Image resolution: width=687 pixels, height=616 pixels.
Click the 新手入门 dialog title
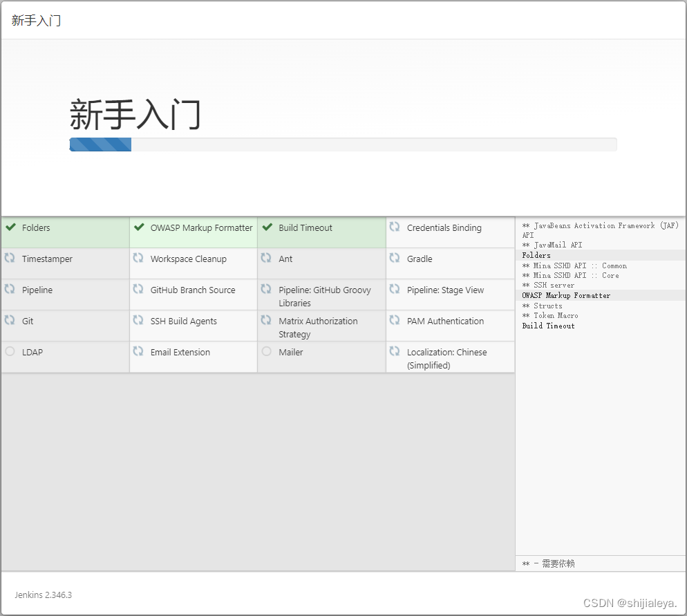tap(36, 21)
